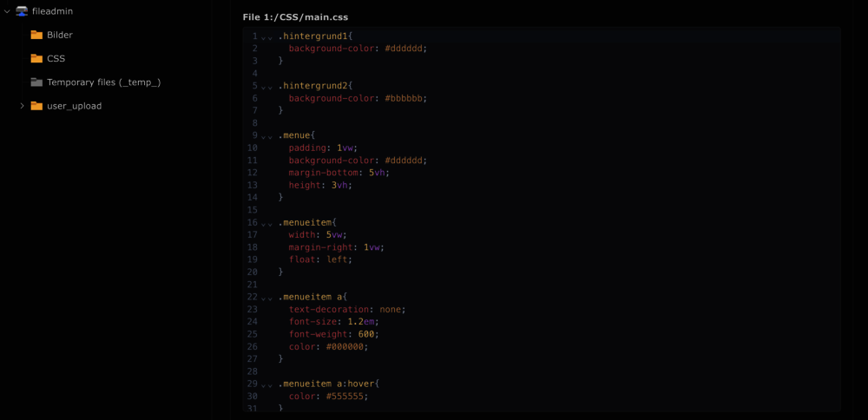The width and height of the screenshot is (868, 420).
Task: Expand the user_upload folder chevron
Action: pos(22,106)
